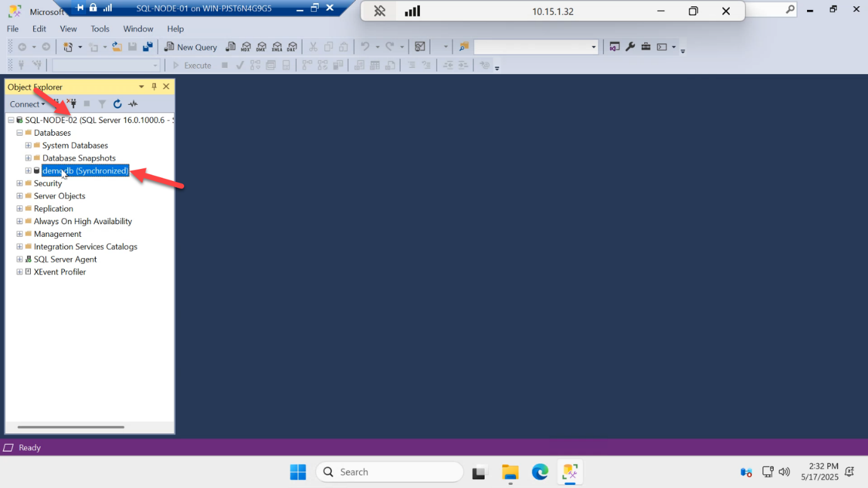Open the Properties wrench icon
The image size is (868, 488).
[630, 47]
